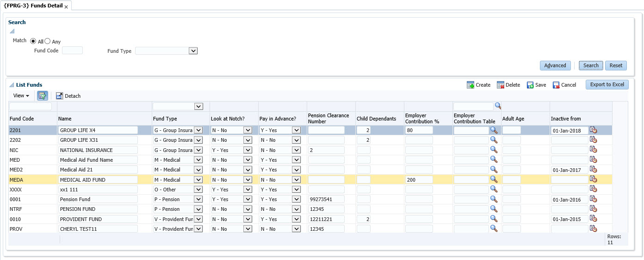The image size is (644, 260).
Task: Select the 'All' match radio button
Action: [x=33, y=41]
